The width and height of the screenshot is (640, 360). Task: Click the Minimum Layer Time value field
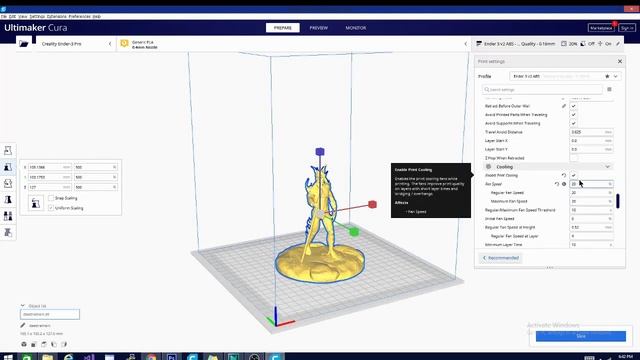591,245
